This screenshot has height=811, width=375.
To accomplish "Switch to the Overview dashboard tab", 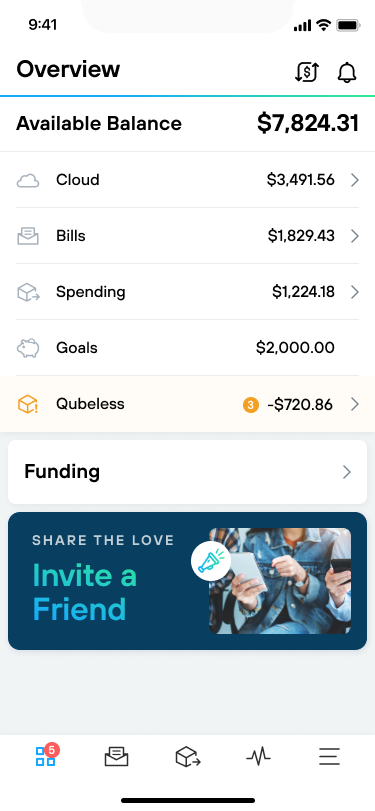I will [x=47, y=755].
